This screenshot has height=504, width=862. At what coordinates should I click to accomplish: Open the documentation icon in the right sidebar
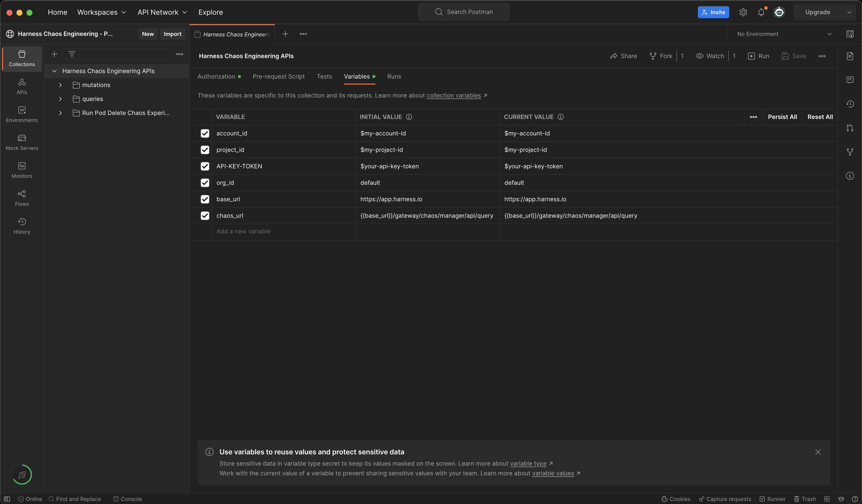click(x=850, y=56)
